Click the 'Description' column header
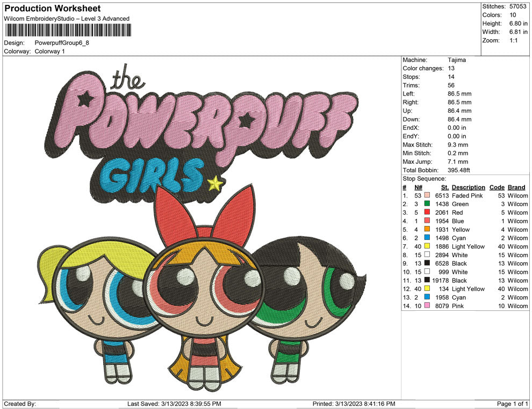This screenshot has height=409, width=532. [468, 187]
